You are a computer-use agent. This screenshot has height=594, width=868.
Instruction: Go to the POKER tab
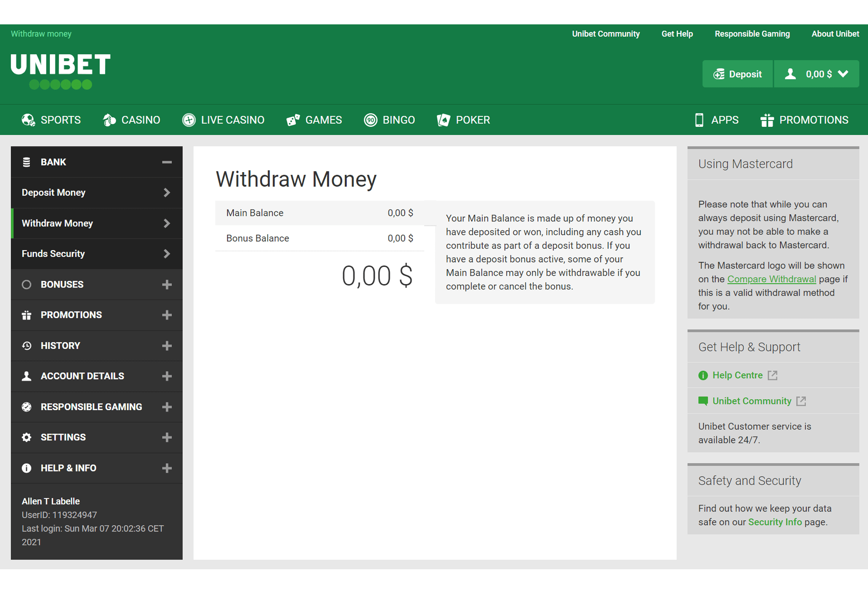click(x=463, y=120)
